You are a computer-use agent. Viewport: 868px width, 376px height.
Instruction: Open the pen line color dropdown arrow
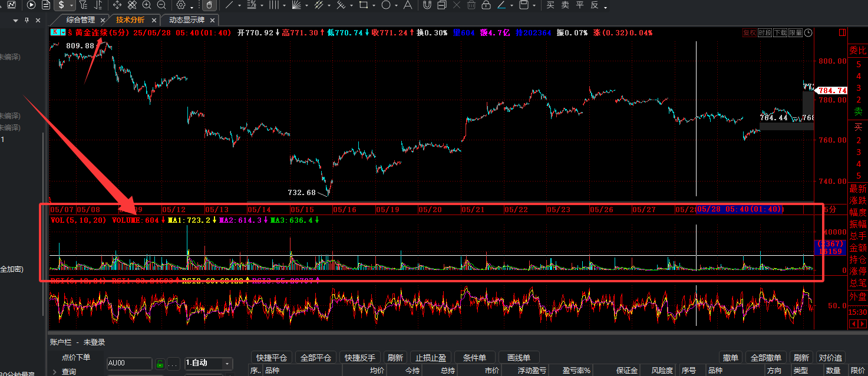coord(511,5)
